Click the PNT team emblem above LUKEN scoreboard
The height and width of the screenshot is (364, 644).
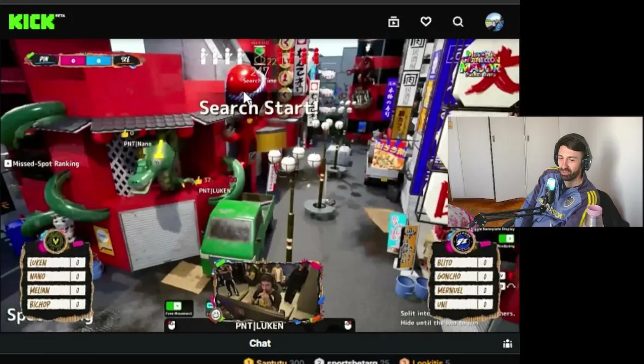coord(56,242)
